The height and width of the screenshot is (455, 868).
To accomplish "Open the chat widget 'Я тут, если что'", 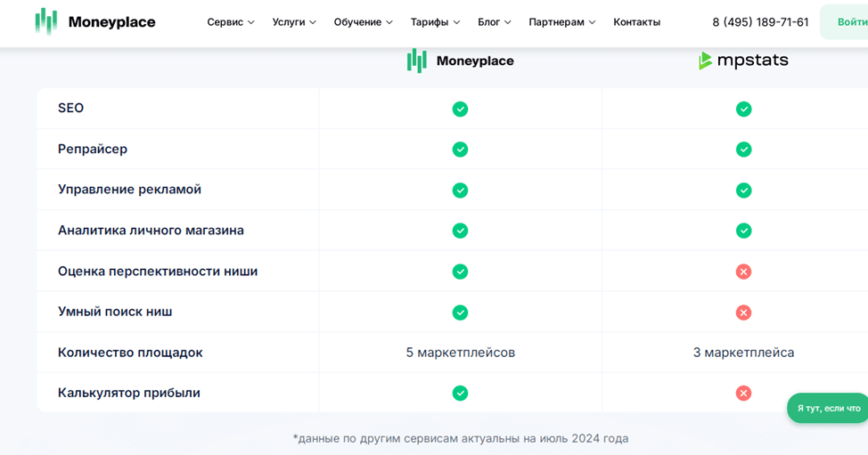I will (x=828, y=408).
